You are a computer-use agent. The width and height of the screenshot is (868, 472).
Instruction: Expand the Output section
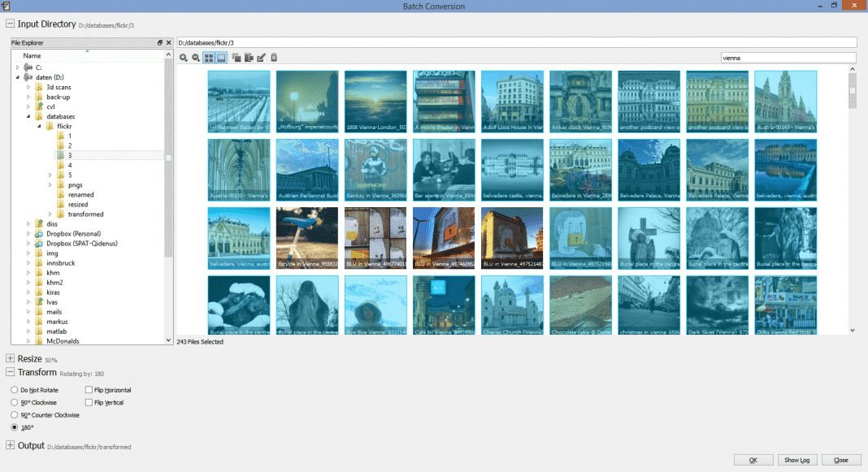[10, 445]
